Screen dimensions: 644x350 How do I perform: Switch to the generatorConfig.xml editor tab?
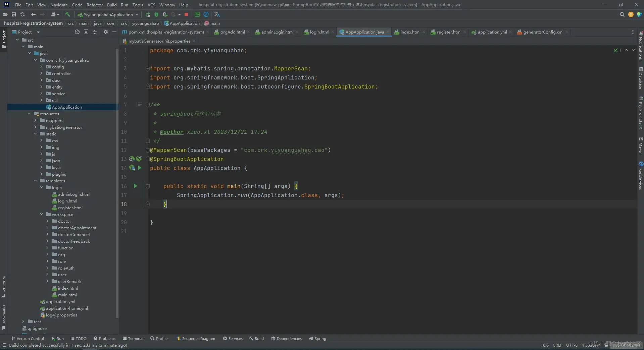click(x=543, y=32)
